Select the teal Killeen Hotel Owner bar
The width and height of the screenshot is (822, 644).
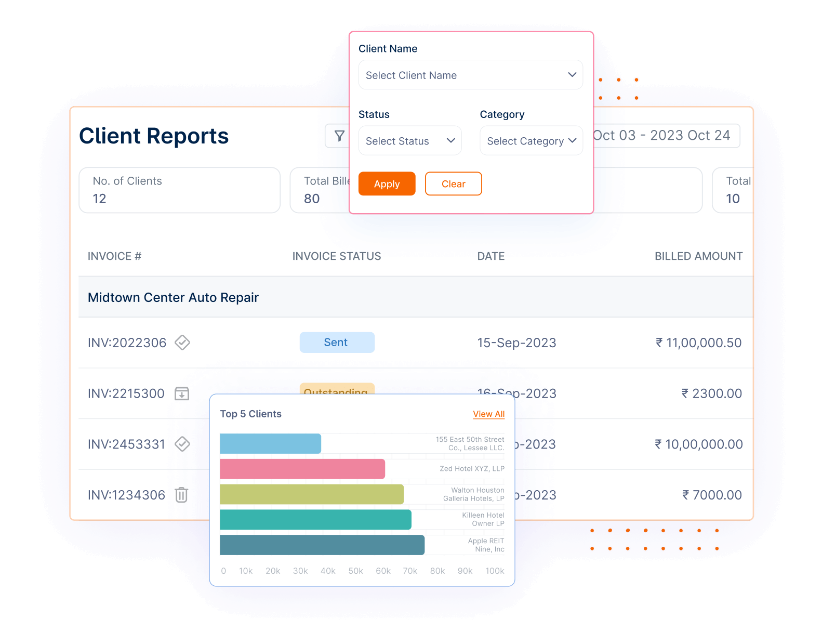click(316, 520)
